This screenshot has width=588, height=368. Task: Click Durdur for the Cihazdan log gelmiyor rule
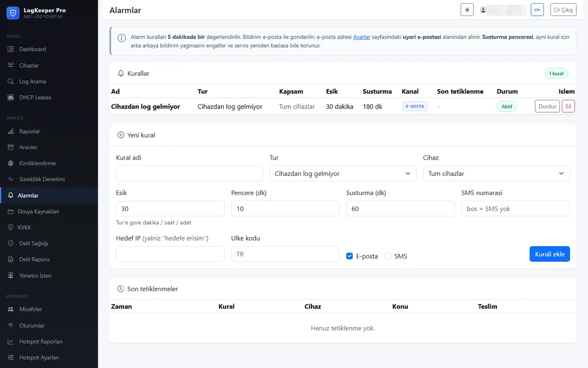[547, 106]
